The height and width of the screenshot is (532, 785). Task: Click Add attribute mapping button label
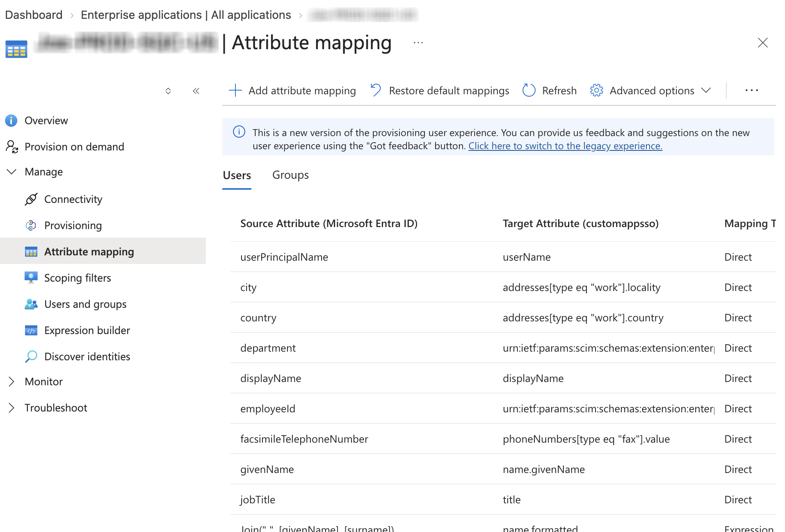click(302, 91)
